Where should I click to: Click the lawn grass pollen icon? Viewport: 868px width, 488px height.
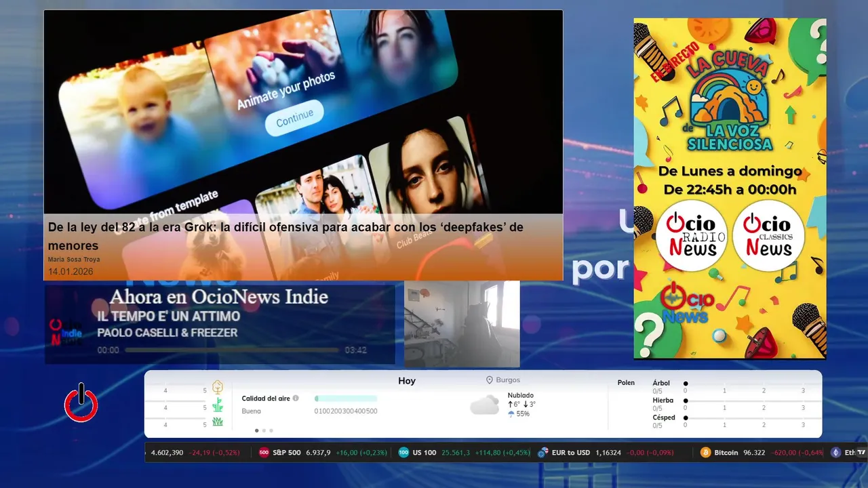point(218,422)
